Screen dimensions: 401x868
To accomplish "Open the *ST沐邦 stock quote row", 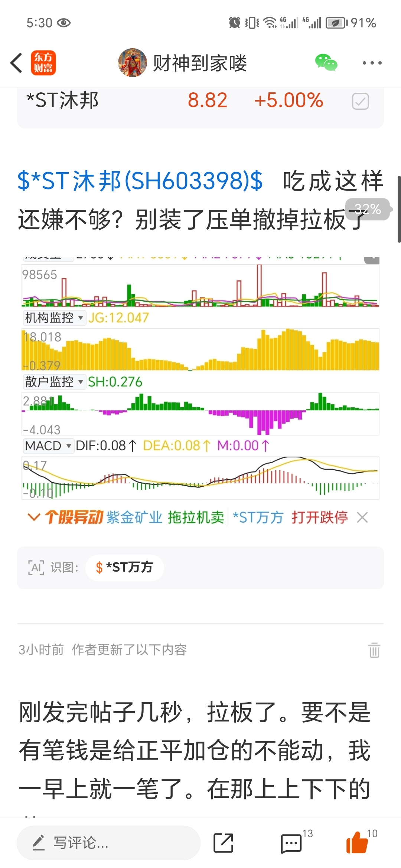I will point(200,108).
